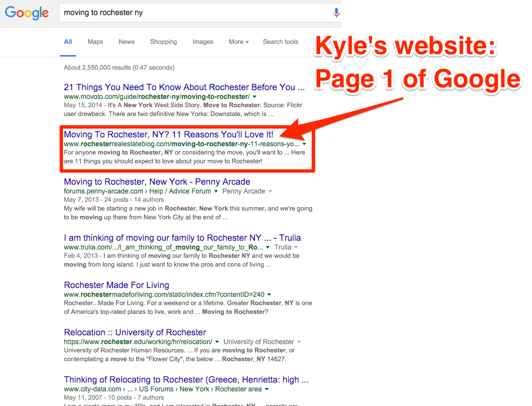Switch to the News tab
Viewport: 532px width, 406px height.
(127, 42)
